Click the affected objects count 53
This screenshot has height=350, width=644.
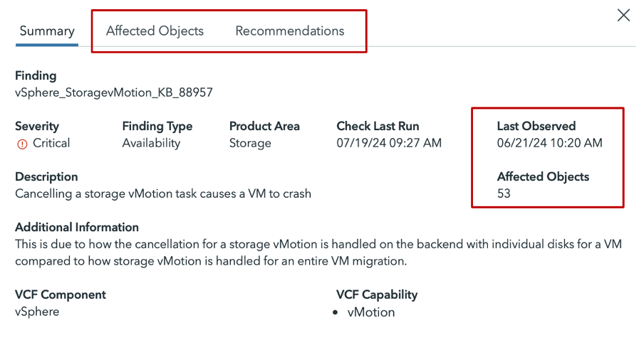[504, 193]
